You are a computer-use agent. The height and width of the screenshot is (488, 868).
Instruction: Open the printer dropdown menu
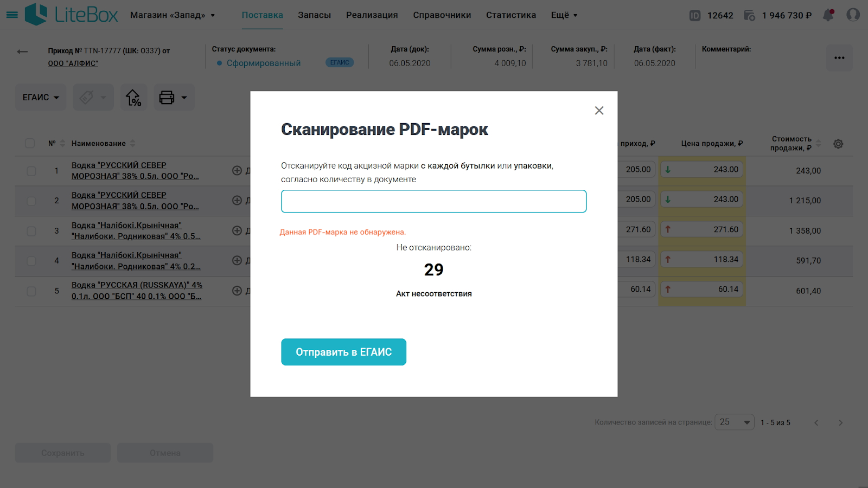point(174,98)
